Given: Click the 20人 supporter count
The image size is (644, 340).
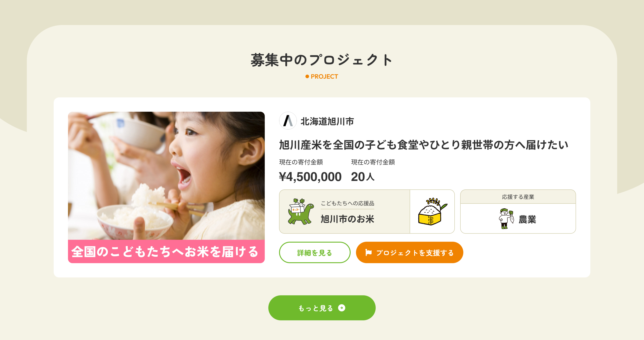Looking at the screenshot, I should pyautogui.click(x=362, y=177).
